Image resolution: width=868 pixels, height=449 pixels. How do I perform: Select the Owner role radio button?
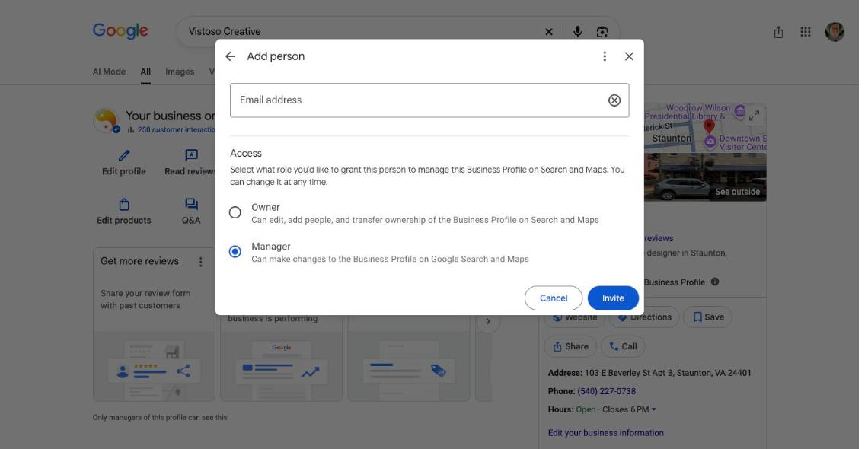click(x=235, y=212)
